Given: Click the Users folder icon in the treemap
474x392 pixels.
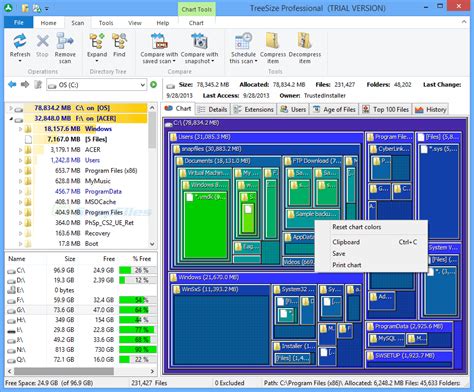Looking at the screenshot, I should 173,137.
